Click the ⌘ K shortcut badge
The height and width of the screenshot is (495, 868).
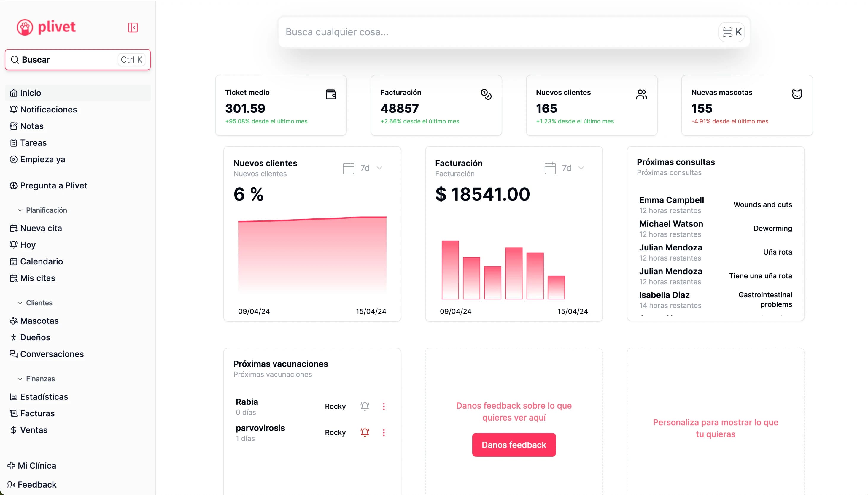(732, 32)
